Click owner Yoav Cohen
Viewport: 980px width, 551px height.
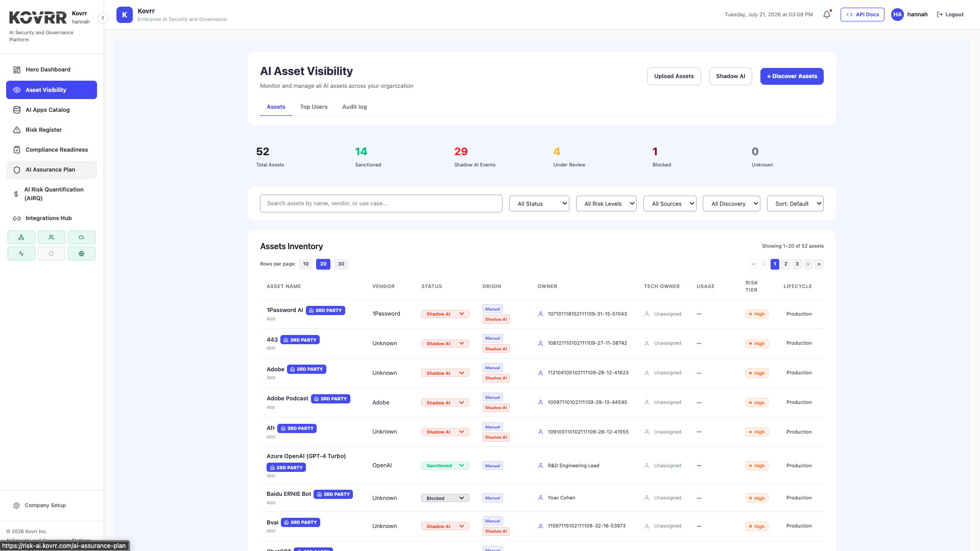(x=561, y=498)
